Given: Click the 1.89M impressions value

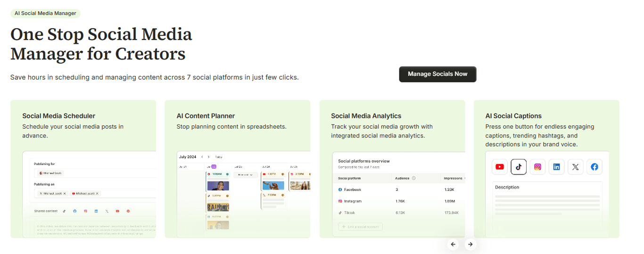Looking at the screenshot, I should (450, 201).
